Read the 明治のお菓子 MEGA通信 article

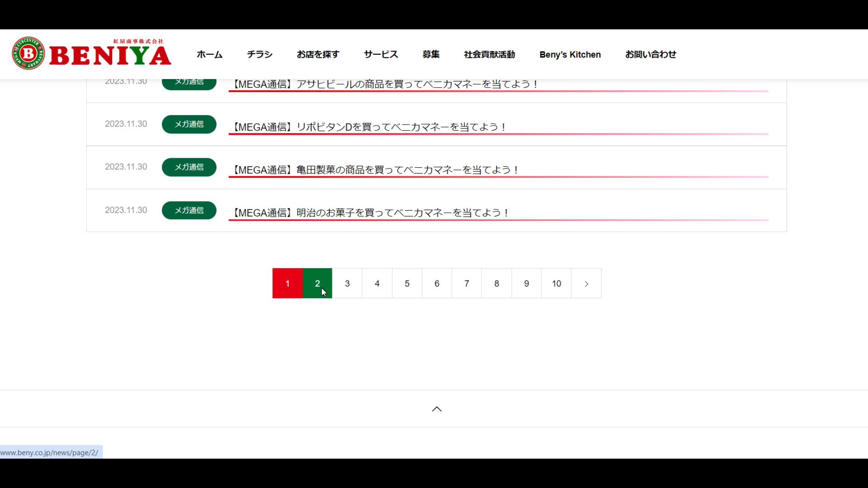pos(371,213)
